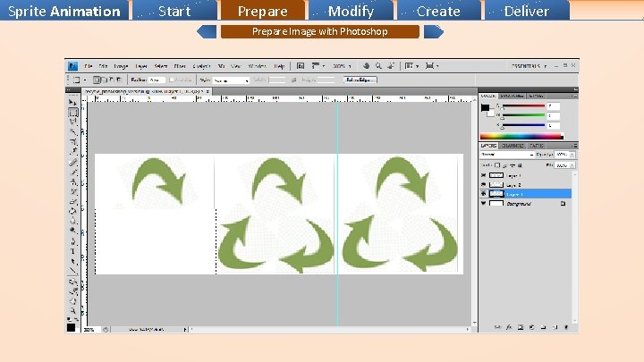Click Intersect with selection option icon
This screenshot has height=362, width=644.
click(x=119, y=80)
